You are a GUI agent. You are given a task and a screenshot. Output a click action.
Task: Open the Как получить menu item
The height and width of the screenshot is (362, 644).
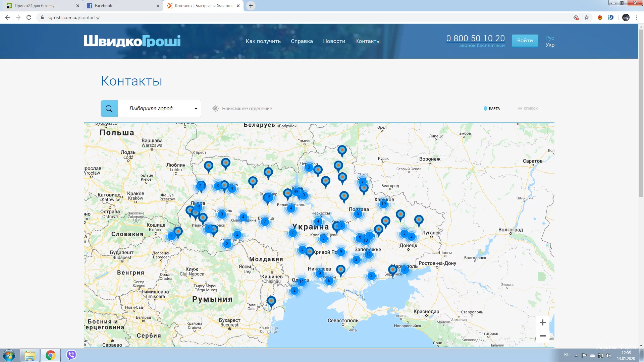(x=263, y=41)
